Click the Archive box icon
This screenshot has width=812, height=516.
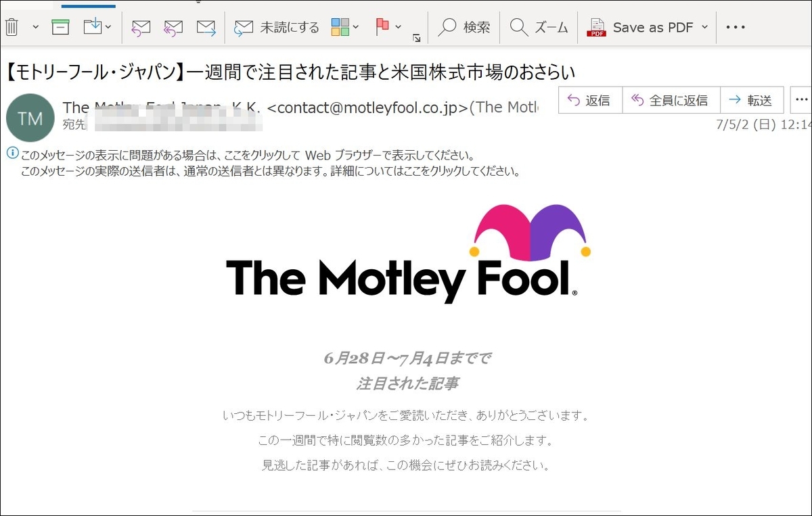pos(61,28)
